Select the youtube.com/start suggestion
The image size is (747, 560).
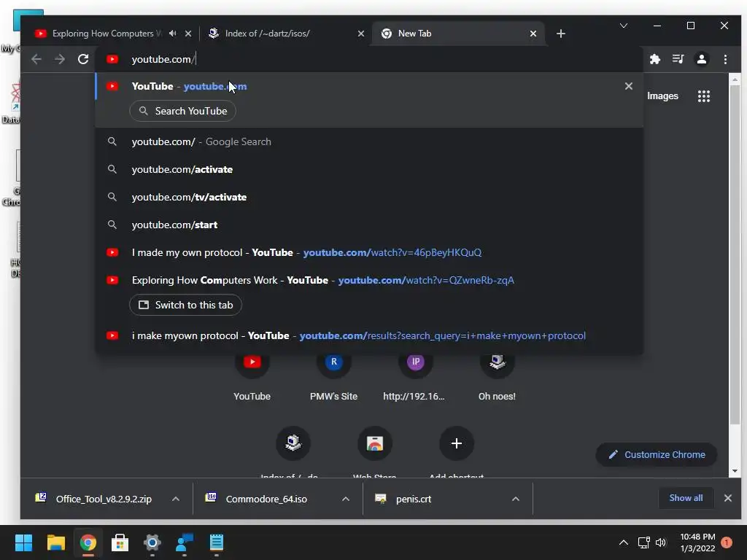(x=369, y=225)
